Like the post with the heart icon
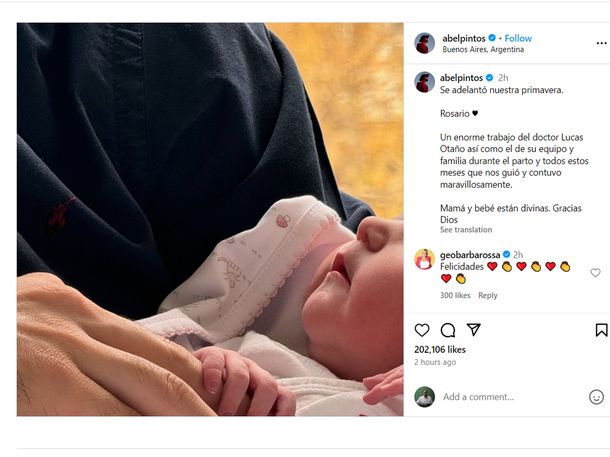Viewport: 610px width, 457px height. pos(422,330)
